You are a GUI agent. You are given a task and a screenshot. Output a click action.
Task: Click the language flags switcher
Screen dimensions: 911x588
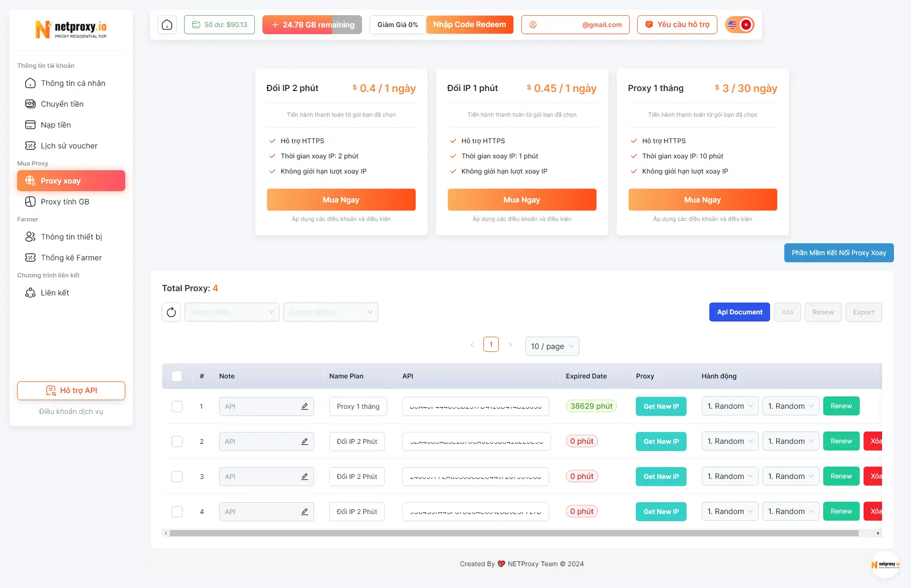click(739, 25)
